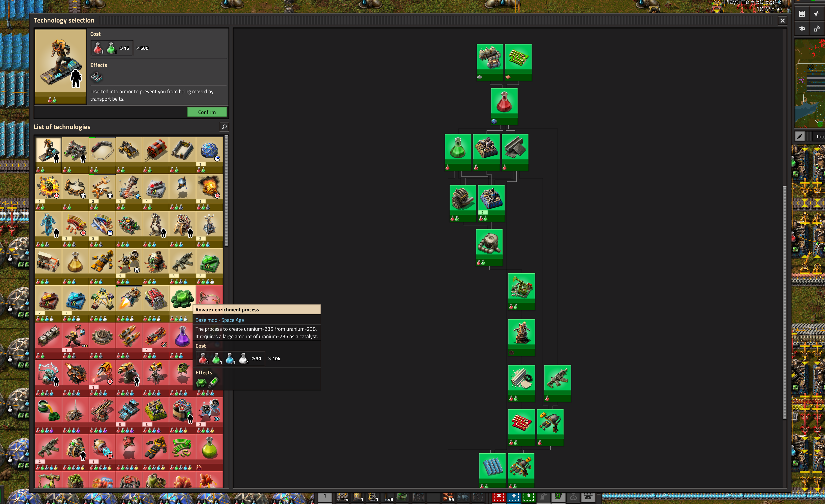Open the technology search box
The image size is (825, 504).
[224, 127]
